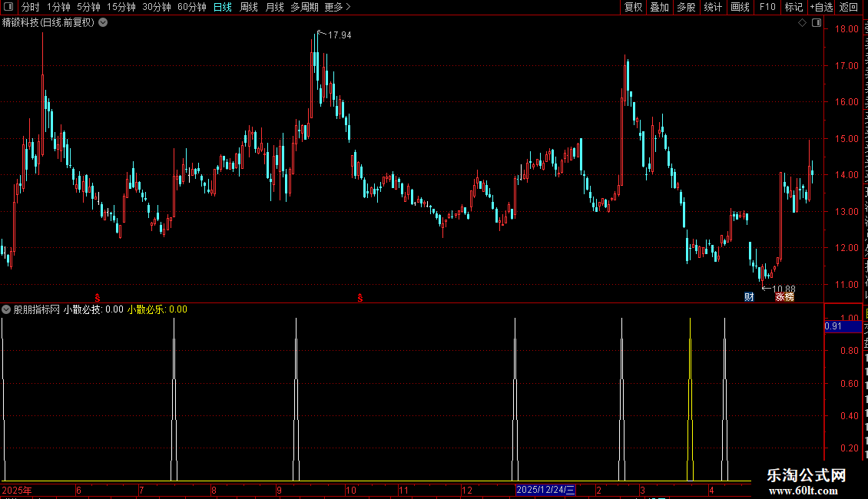
Task: Click the blue 0.91 axis value label
Action: pyautogui.click(x=843, y=326)
